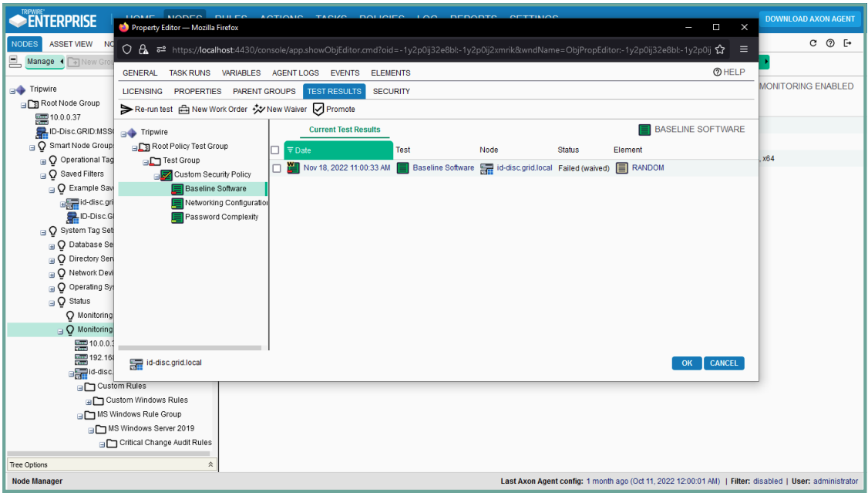Screen dimensions: 868x493
Task: Click the Filter disabled link in status bar
Action: [768, 481]
